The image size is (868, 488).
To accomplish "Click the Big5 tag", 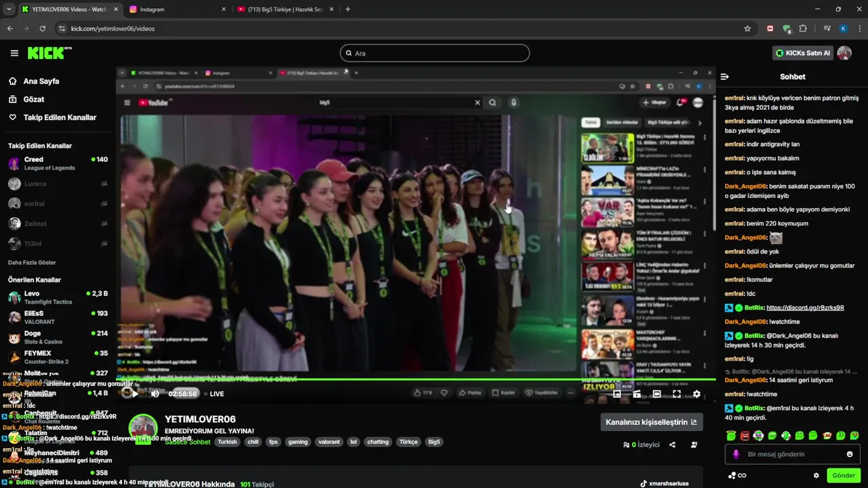I will click(434, 442).
